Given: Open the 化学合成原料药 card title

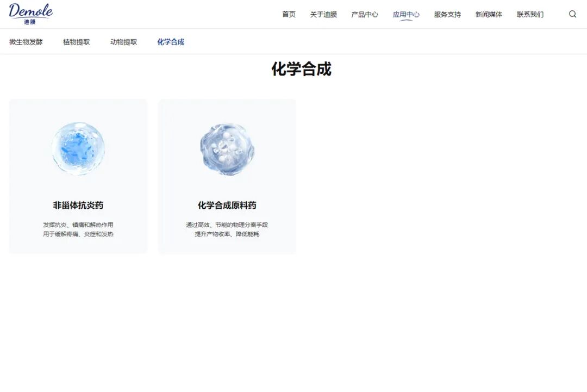Looking at the screenshot, I should pos(227,206).
